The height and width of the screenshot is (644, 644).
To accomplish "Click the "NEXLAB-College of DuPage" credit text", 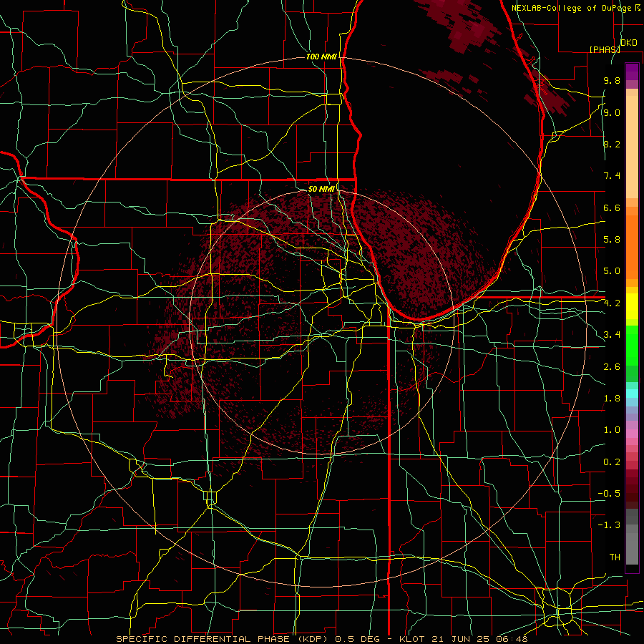I will click(573, 8).
